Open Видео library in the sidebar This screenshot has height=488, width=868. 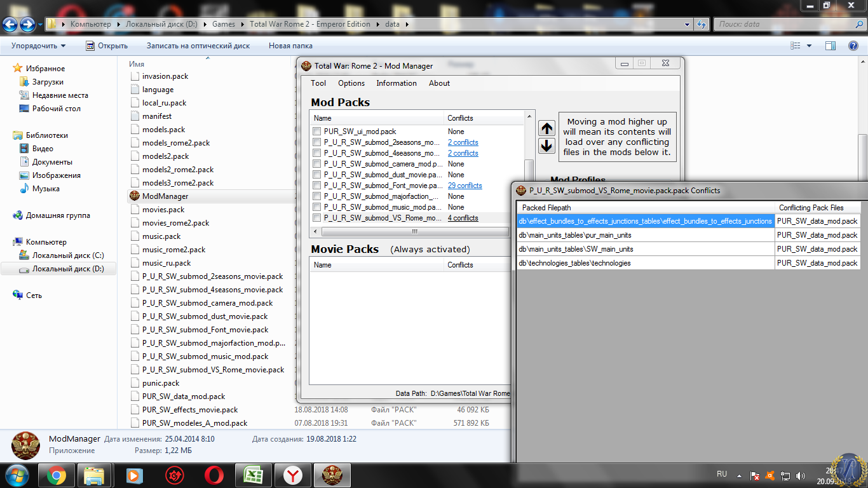pos(43,149)
